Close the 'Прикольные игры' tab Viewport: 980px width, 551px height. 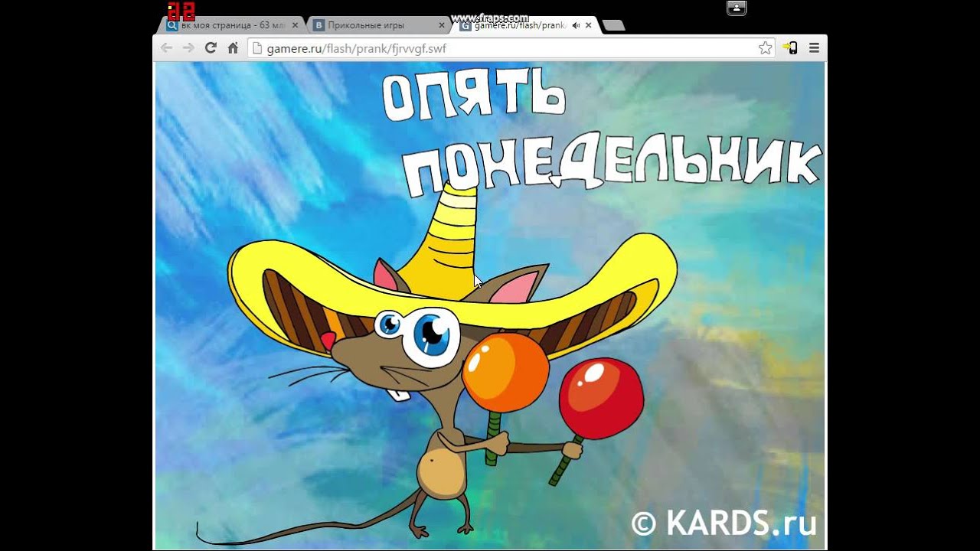point(441,25)
